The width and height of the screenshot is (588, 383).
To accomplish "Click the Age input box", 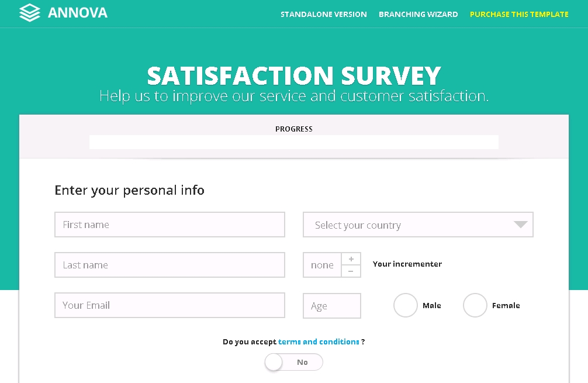I will [x=331, y=306].
